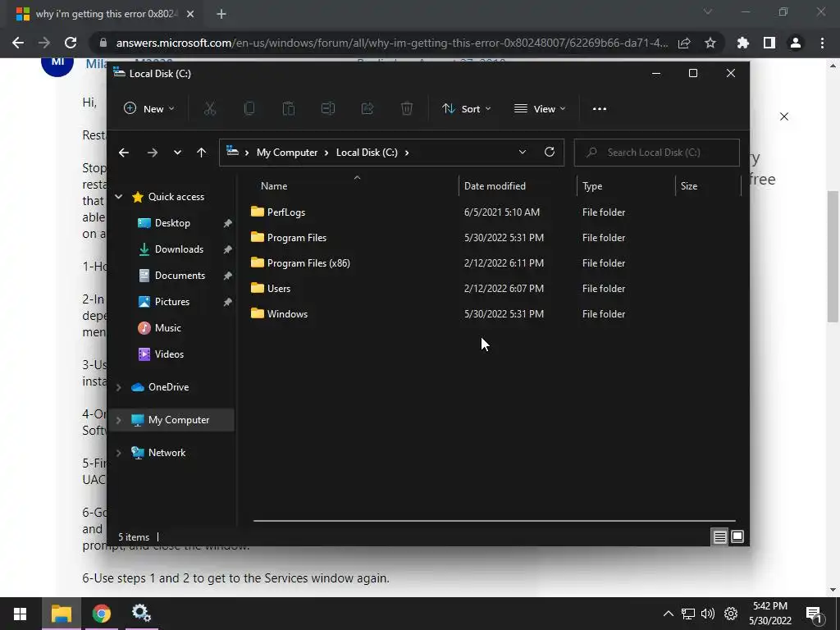Open the Windows Start menu

(21, 614)
